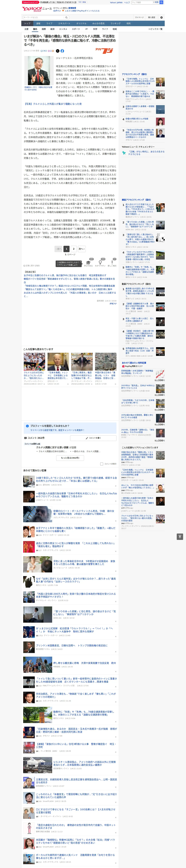Image resolution: width=186 pixels, height=868 pixels.
Task: Select the ライブ navigation tab
Action: (49, 24)
